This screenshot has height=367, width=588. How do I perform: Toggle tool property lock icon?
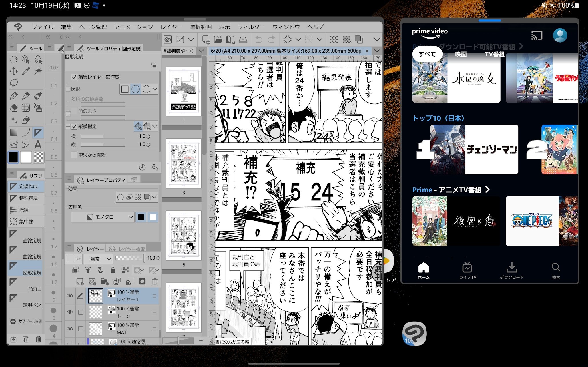(x=154, y=65)
